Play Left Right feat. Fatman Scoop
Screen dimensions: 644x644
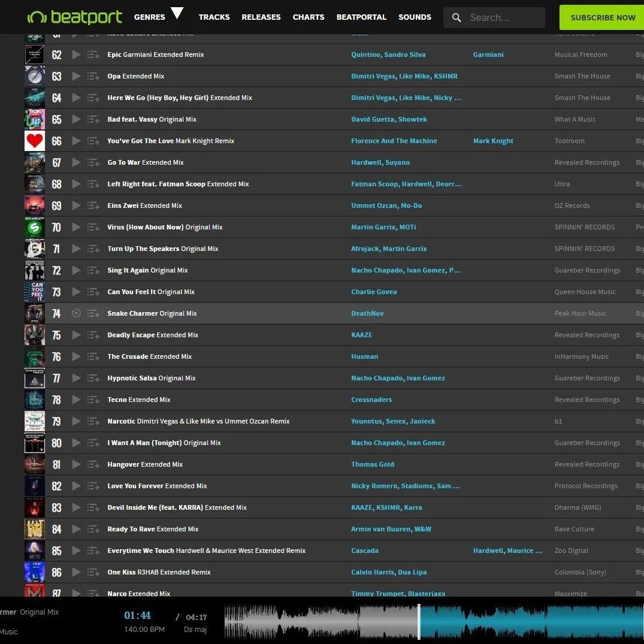coord(76,183)
